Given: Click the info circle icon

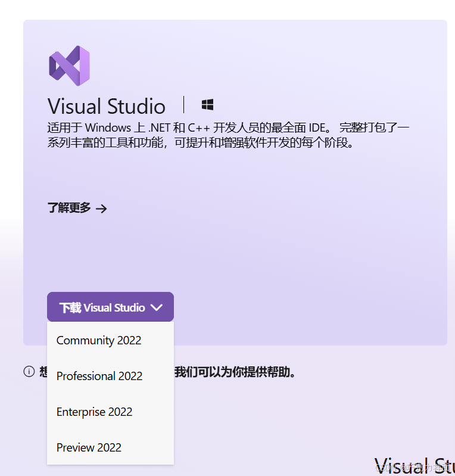Looking at the screenshot, I should tap(29, 371).
